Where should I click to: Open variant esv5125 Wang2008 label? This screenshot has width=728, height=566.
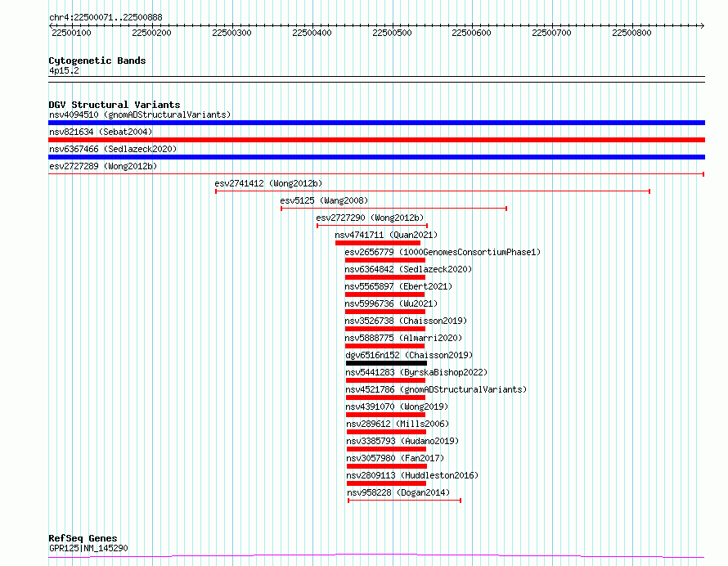click(324, 200)
